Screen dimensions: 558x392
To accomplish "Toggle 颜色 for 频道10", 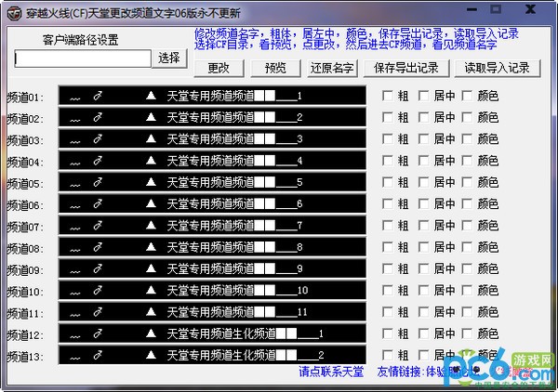I will coord(467,291).
